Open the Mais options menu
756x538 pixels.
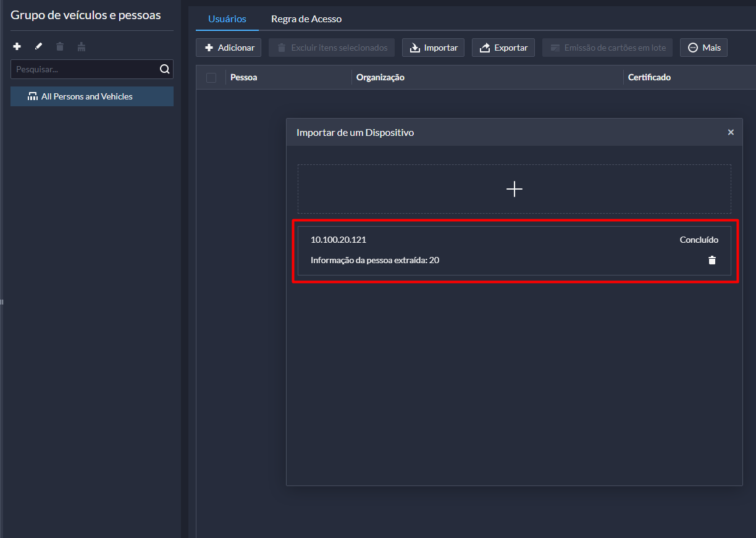tap(703, 48)
